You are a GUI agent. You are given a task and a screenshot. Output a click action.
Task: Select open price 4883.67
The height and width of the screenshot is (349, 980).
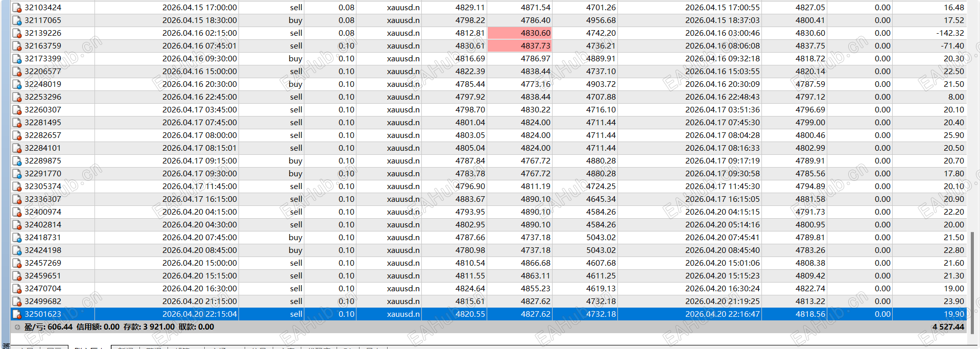pos(470,199)
